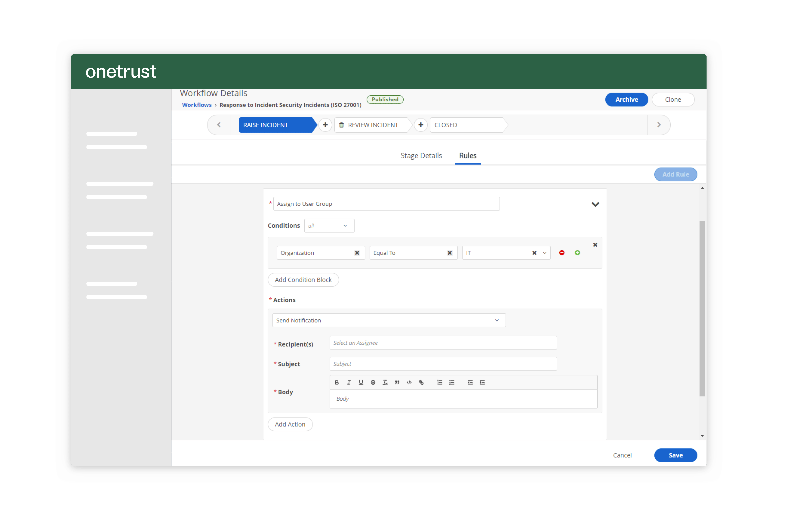Collapse the Assign to User Group rule
This screenshot has height=532, width=794.
coord(595,204)
